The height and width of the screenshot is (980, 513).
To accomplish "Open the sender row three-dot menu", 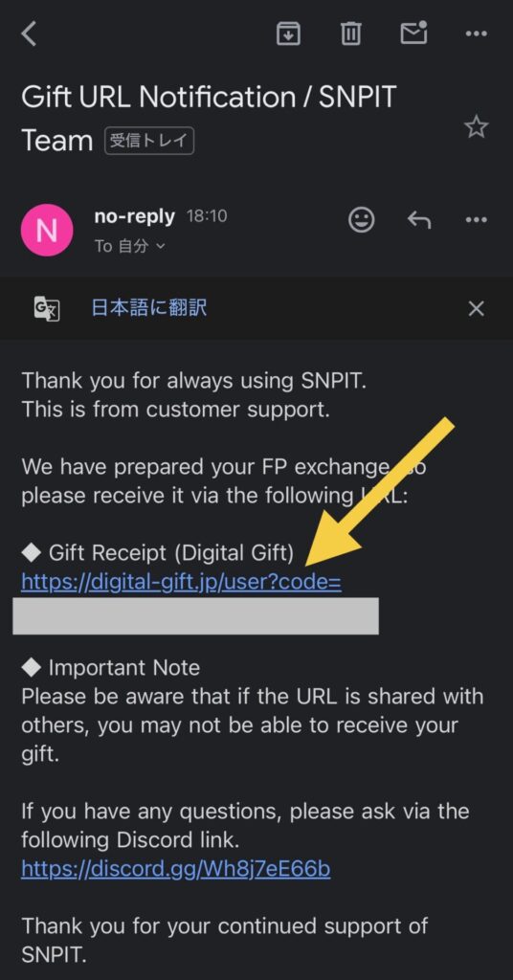I will (476, 220).
